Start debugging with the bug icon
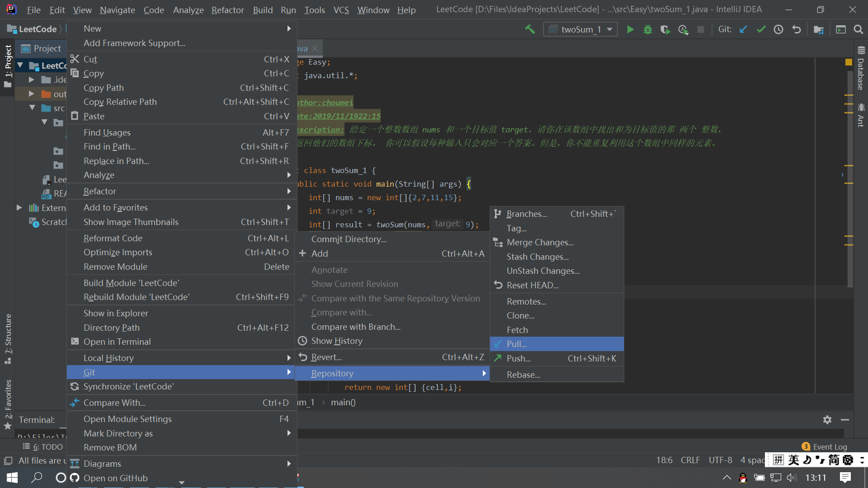 pos(648,29)
